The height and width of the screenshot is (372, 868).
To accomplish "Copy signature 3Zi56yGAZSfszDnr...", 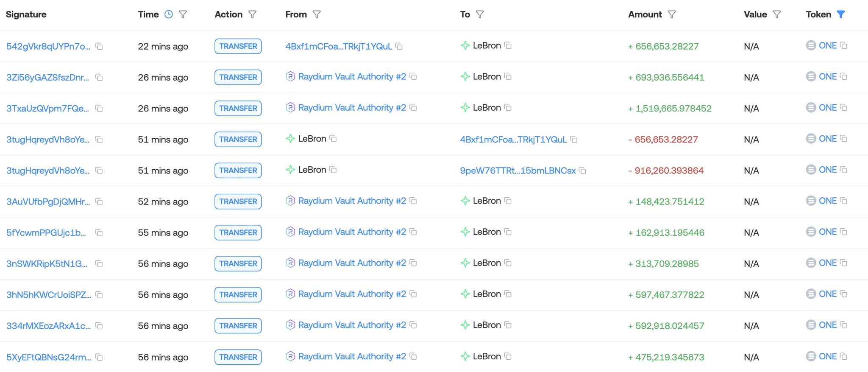I will tap(99, 77).
